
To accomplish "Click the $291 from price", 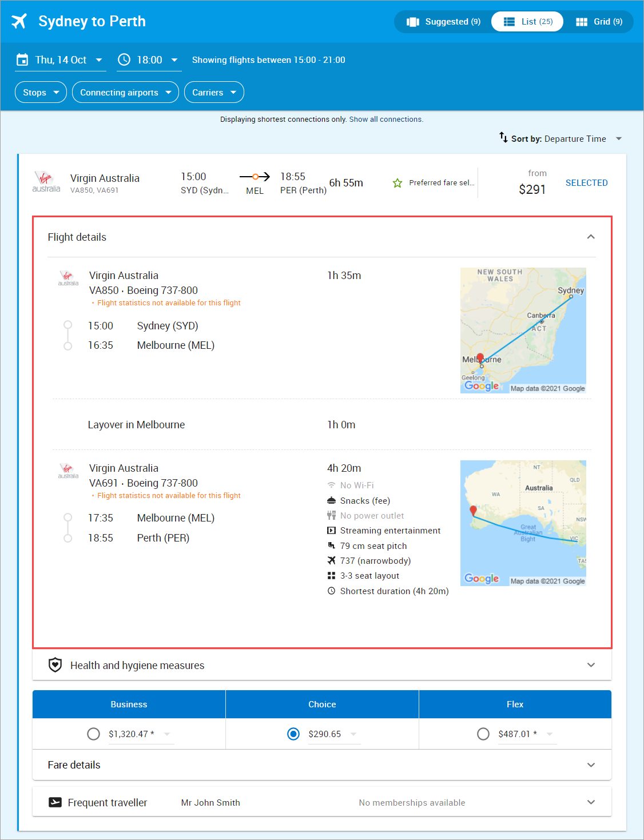I will tap(532, 190).
